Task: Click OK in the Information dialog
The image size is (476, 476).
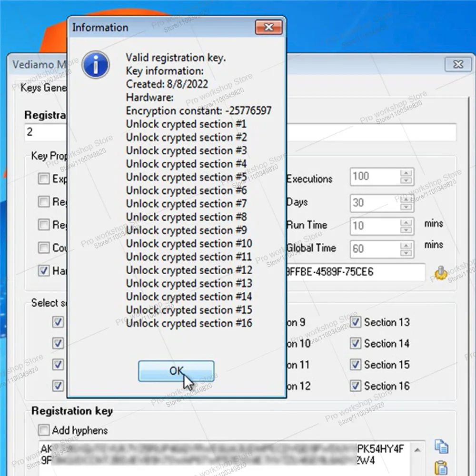Action: [x=176, y=371]
